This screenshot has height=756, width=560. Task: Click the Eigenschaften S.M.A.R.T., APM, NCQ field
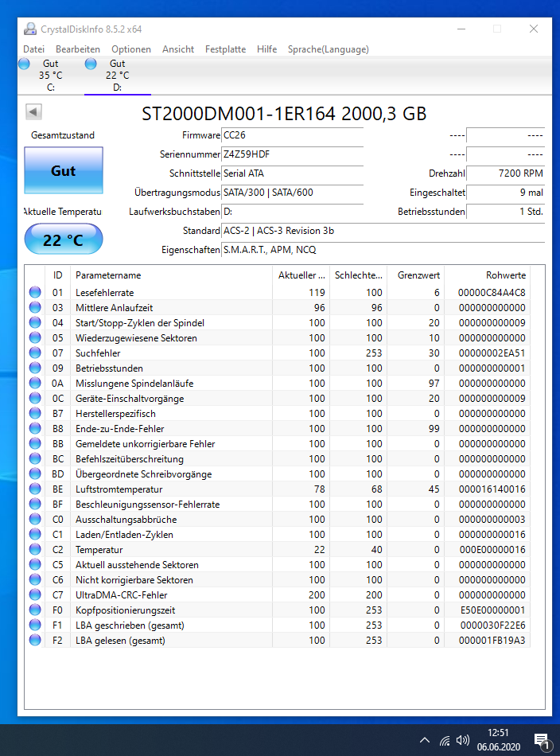tap(383, 250)
